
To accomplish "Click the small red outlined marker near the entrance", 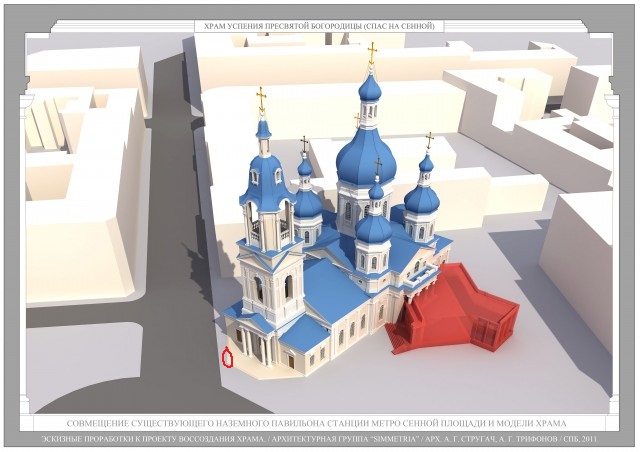I will (x=227, y=357).
